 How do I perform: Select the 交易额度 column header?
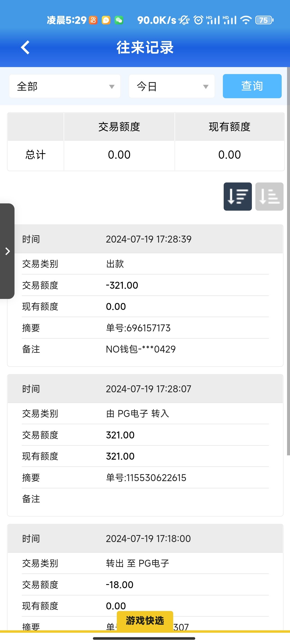coord(119,127)
